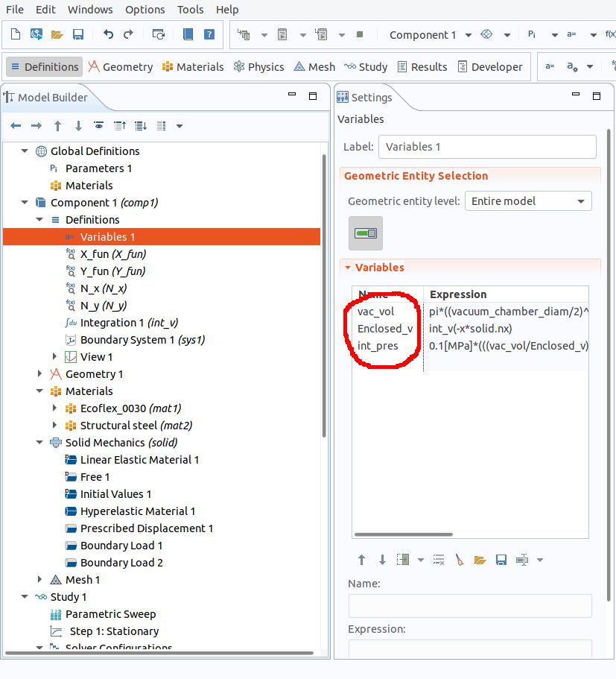
Task: Switch to the Physics ribbon tab
Action: pyautogui.click(x=258, y=67)
